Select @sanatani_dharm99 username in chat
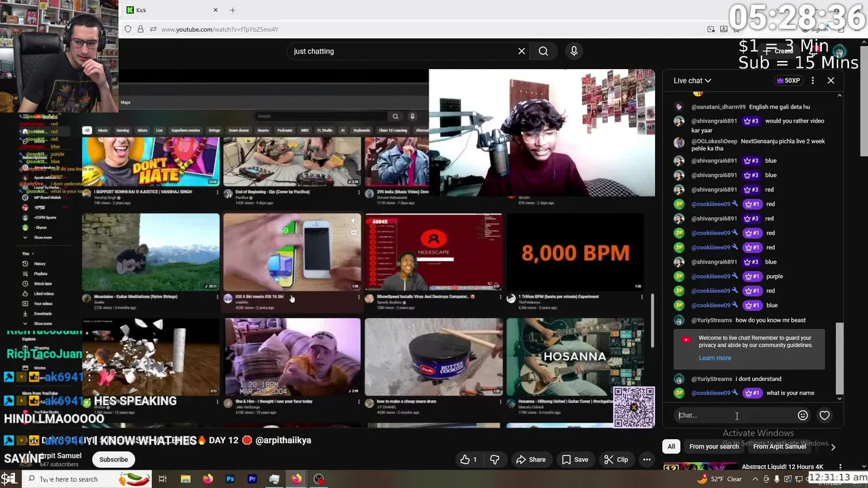This screenshot has height=488, width=868. tap(718, 107)
